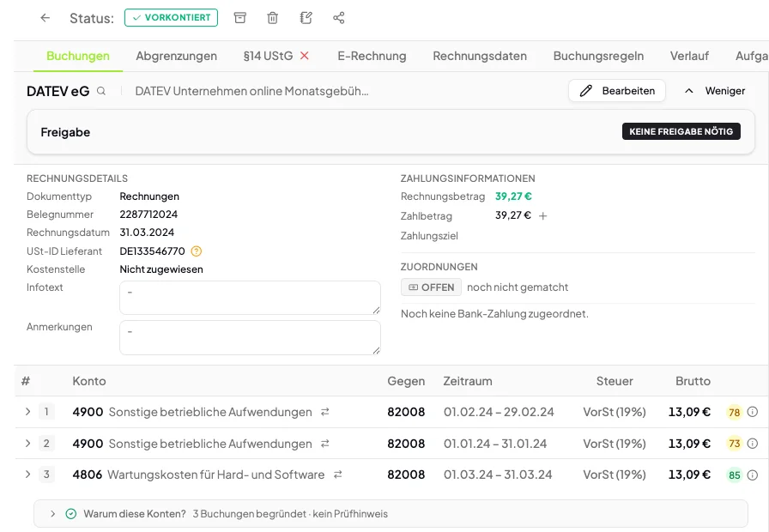This screenshot has height=532, width=769.
Task: Open info icon beside score 78
Action: tap(753, 413)
